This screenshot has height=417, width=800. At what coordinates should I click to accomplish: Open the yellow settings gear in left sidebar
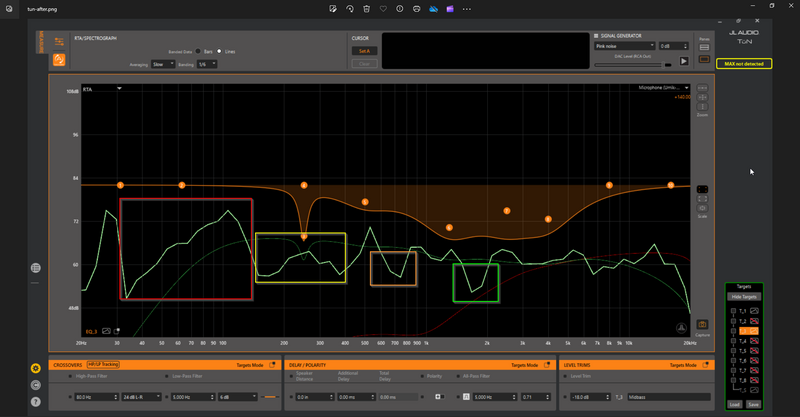36,368
